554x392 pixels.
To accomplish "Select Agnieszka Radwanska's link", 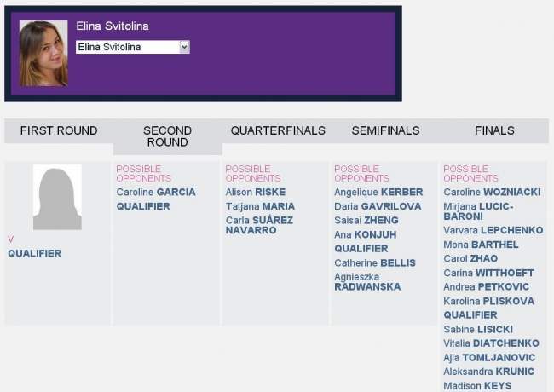I will coord(366,282).
